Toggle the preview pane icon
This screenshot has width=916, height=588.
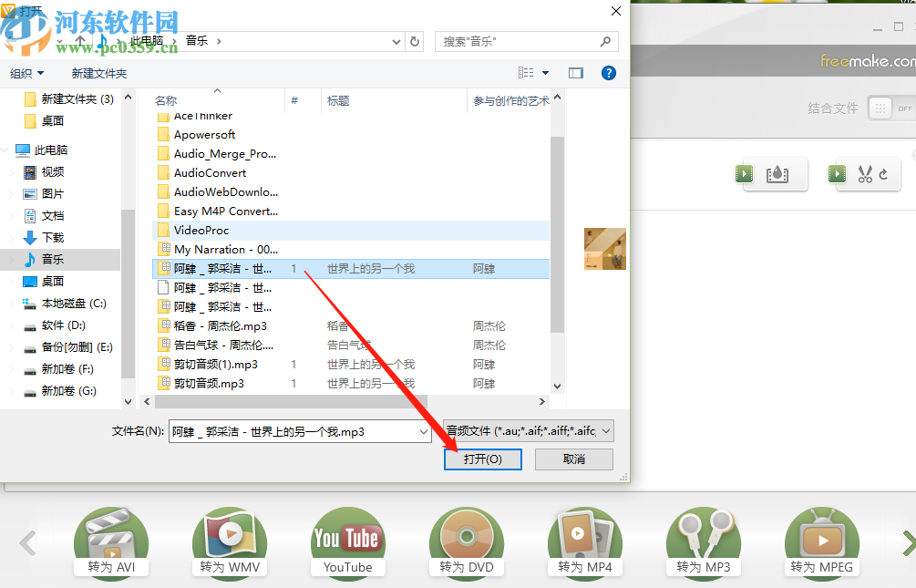[x=575, y=73]
